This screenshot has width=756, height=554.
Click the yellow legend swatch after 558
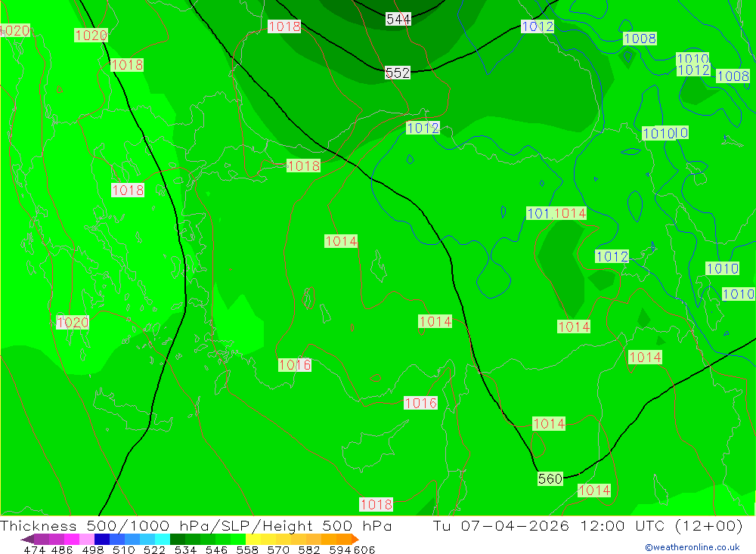coord(253,539)
